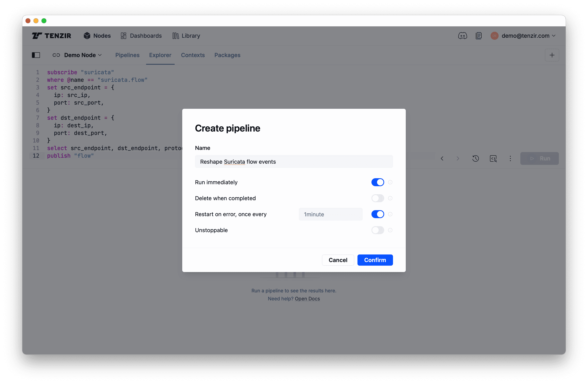Screen dimensions: 588x384
Task: Click the back chevron in the results pane
Action: point(442,158)
